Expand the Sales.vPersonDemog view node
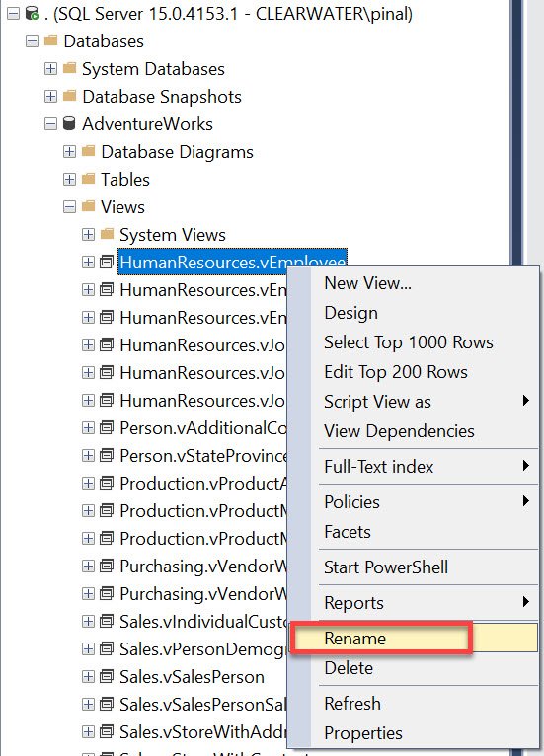Viewport: 544px width, 756px height. [x=88, y=648]
